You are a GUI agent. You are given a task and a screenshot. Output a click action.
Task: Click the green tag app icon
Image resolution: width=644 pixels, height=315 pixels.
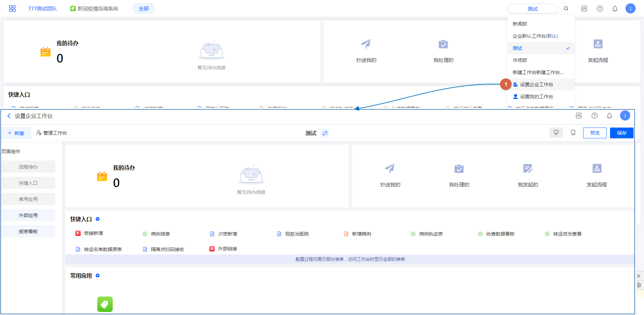[105, 304]
